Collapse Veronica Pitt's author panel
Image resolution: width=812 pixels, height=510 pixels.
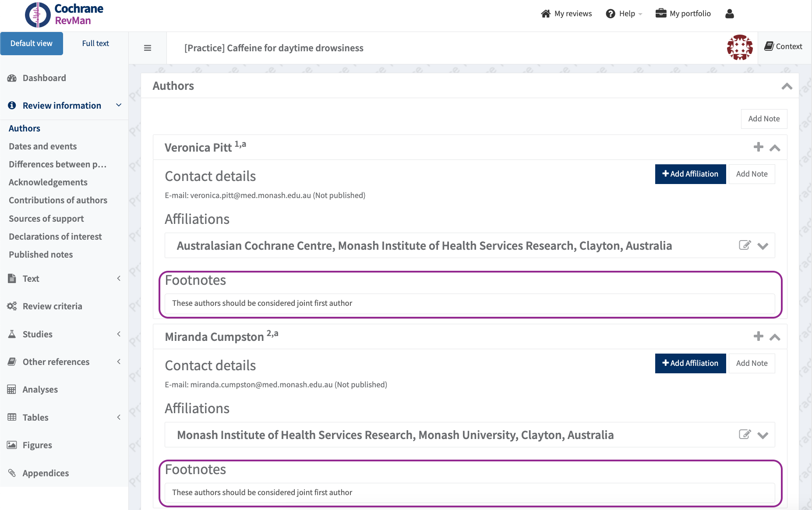tap(775, 148)
